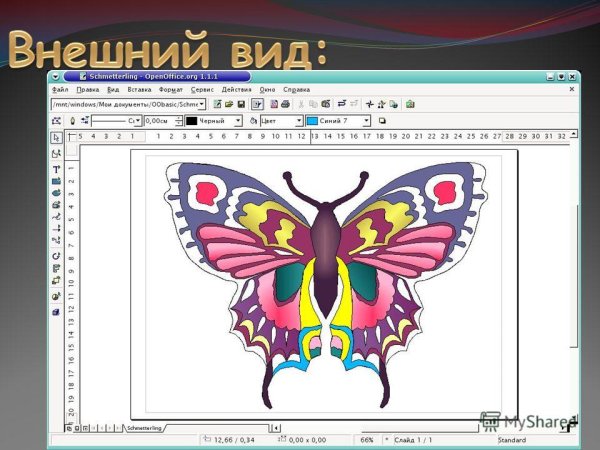Open the Line dialog pen icon
Viewport: 600px width, 450px height.
pos(72,121)
